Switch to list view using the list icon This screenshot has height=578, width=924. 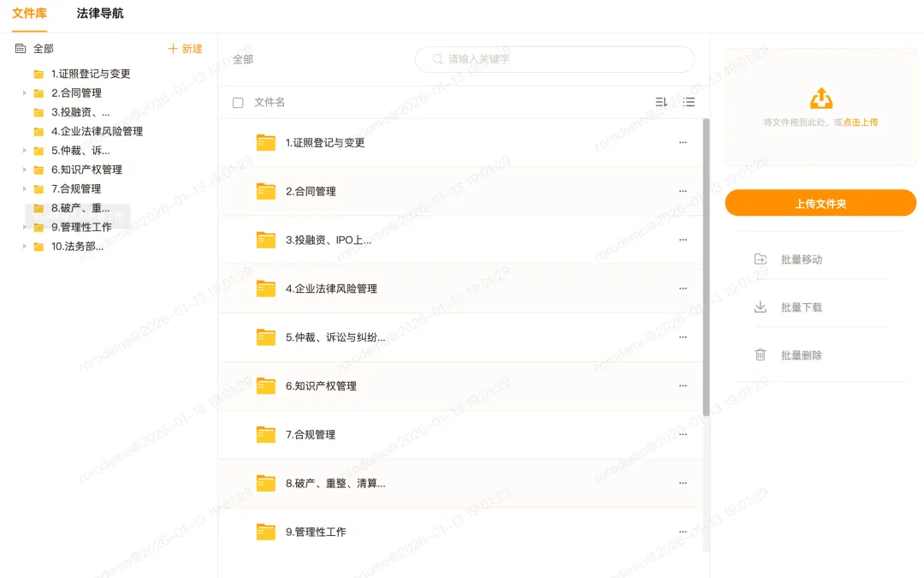click(689, 101)
